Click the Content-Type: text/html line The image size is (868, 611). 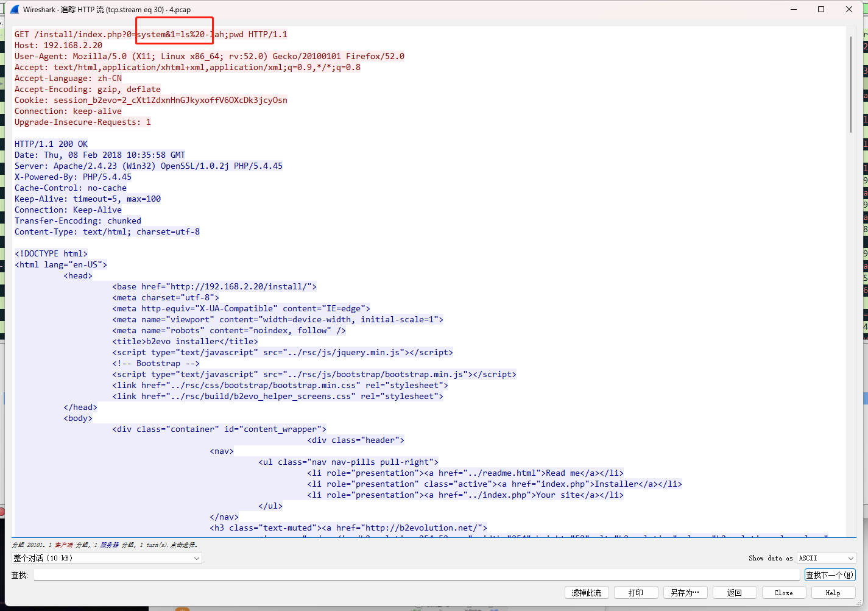coord(107,231)
